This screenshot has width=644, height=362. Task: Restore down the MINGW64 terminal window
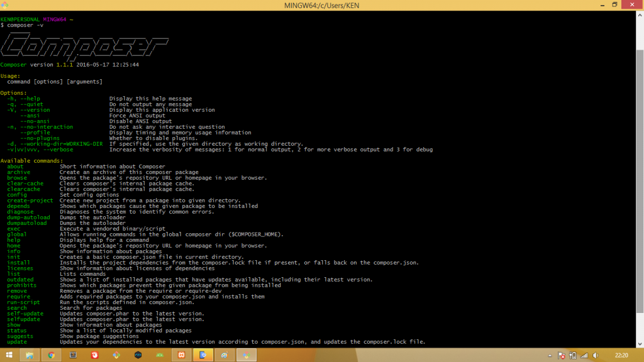[x=615, y=5]
